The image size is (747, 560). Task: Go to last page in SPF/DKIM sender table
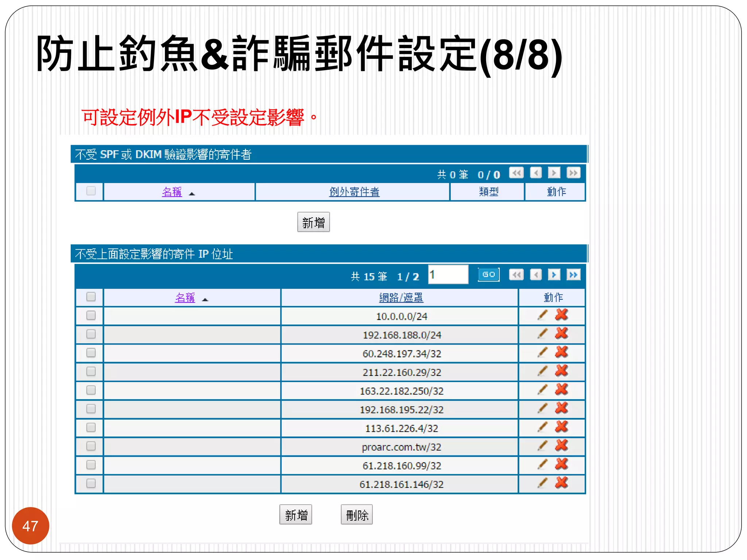[x=573, y=173]
